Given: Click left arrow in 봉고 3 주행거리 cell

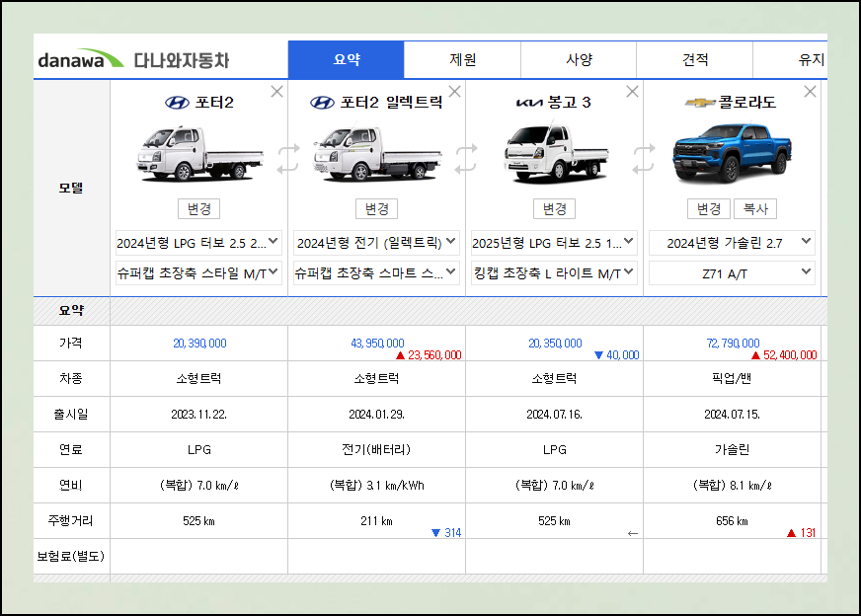Looking at the screenshot, I should [x=633, y=533].
